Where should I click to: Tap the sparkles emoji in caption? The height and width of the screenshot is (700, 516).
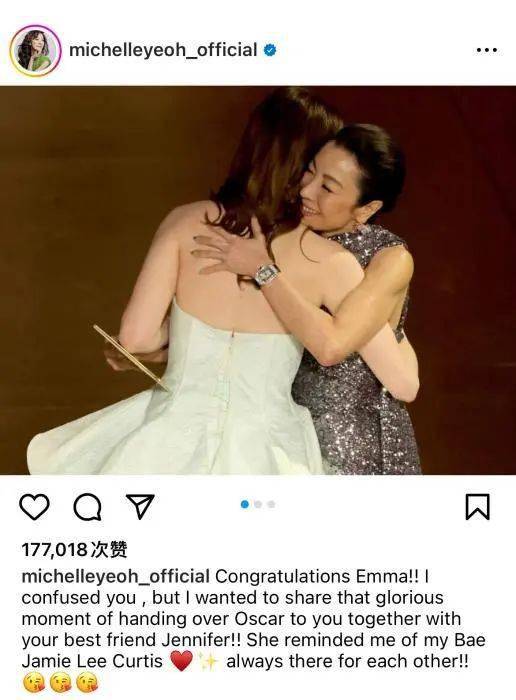point(208,661)
